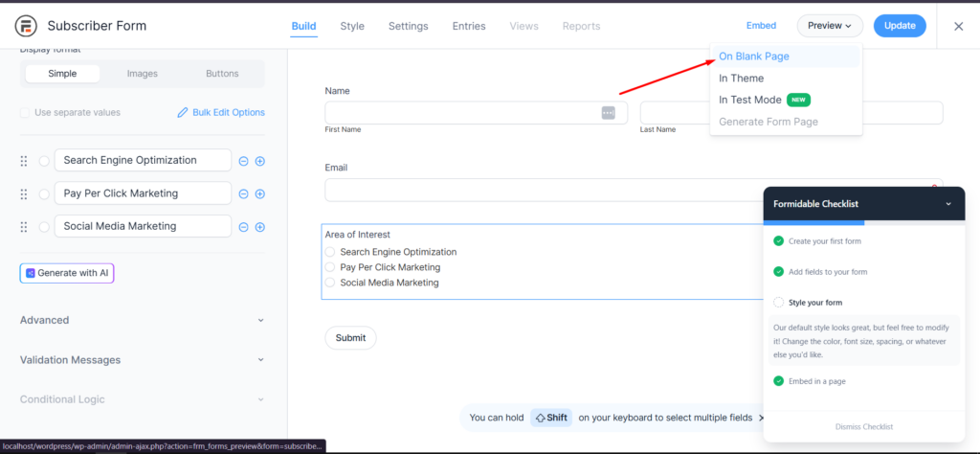Add option after Pay Per Click Marketing

click(259, 194)
